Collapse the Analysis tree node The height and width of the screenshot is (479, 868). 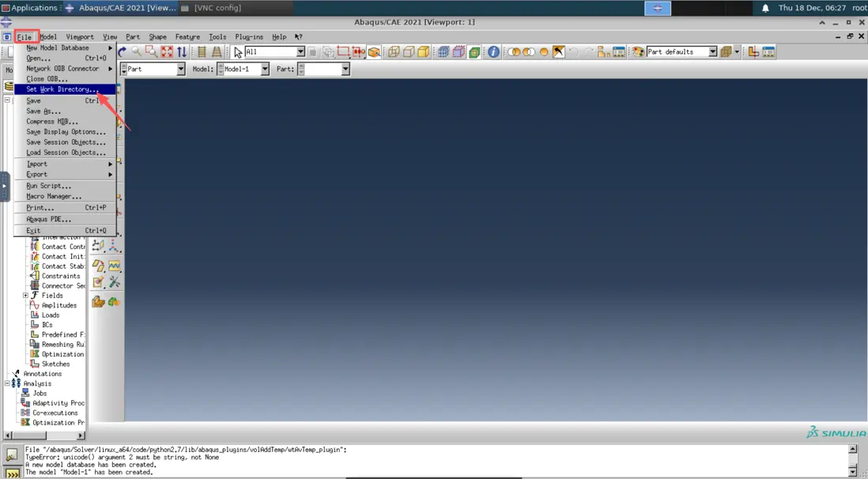pyautogui.click(x=7, y=383)
